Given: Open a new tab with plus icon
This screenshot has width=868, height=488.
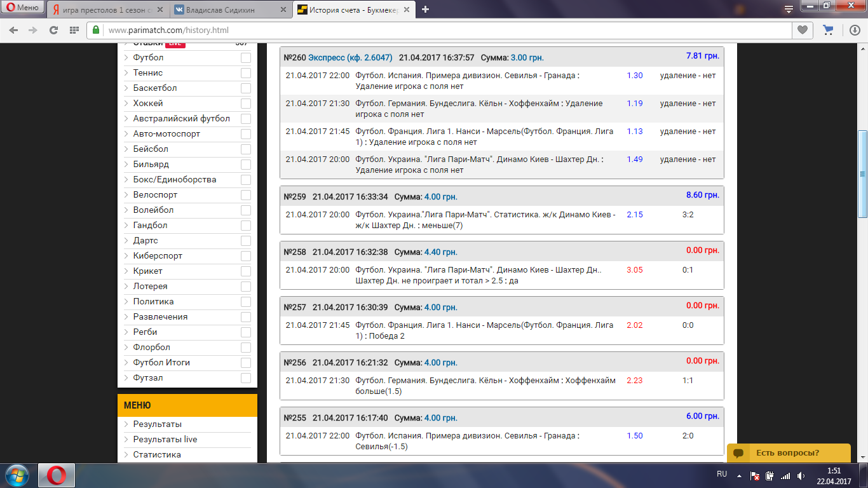Looking at the screenshot, I should coord(425,9).
